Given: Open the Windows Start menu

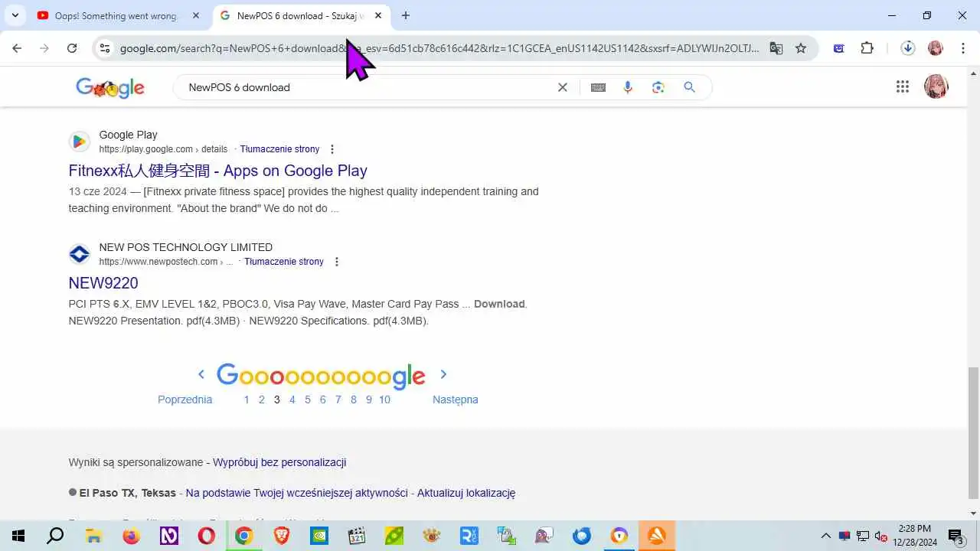Looking at the screenshot, I should click(x=18, y=536).
